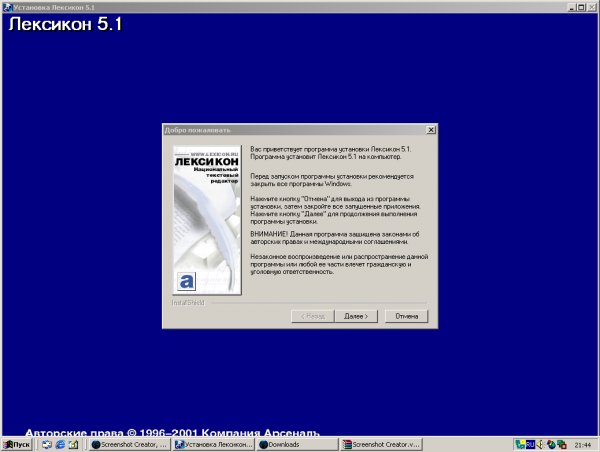Click the installer icon in window title bar
The width and height of the screenshot is (600, 452).
click(x=6, y=6)
